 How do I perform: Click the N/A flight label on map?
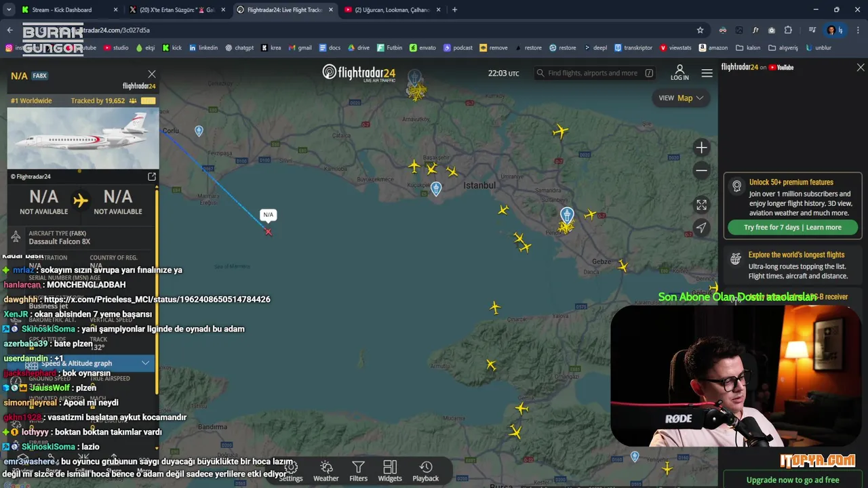click(268, 215)
